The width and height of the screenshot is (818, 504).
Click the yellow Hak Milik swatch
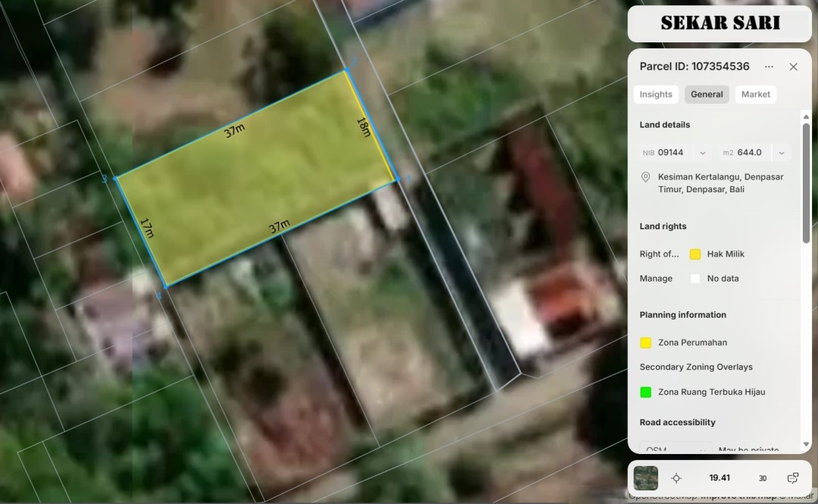tap(695, 254)
